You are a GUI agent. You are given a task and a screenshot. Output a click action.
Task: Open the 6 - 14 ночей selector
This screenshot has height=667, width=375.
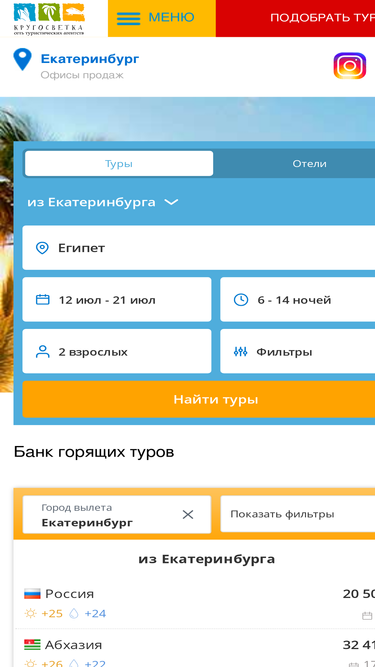point(298,299)
